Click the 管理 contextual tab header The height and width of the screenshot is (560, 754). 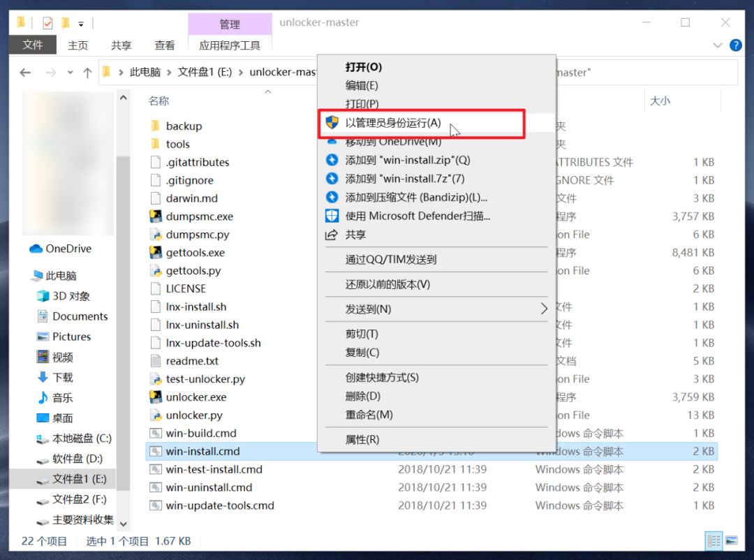coord(230,24)
